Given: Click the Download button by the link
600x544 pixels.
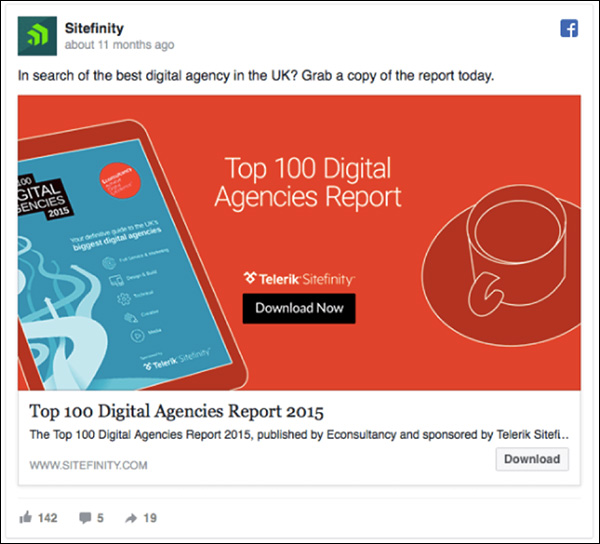Looking at the screenshot, I should point(532,459).
